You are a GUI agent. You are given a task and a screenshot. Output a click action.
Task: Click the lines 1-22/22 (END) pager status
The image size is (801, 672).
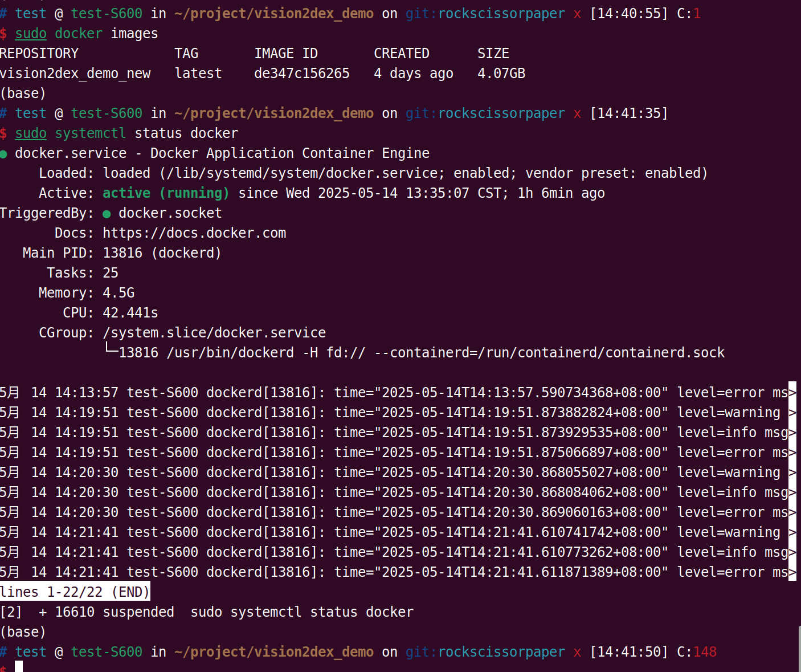tap(75, 592)
